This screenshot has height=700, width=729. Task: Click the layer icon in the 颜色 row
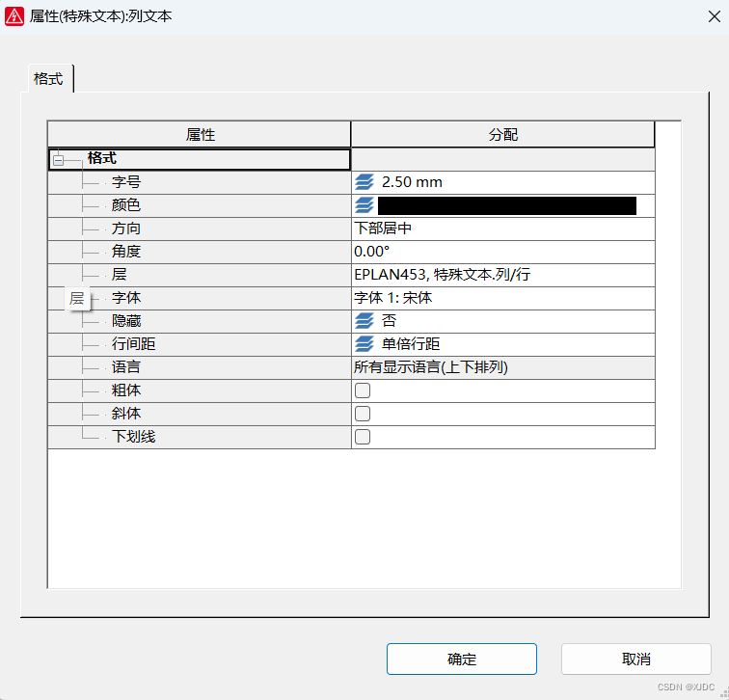[364, 205]
